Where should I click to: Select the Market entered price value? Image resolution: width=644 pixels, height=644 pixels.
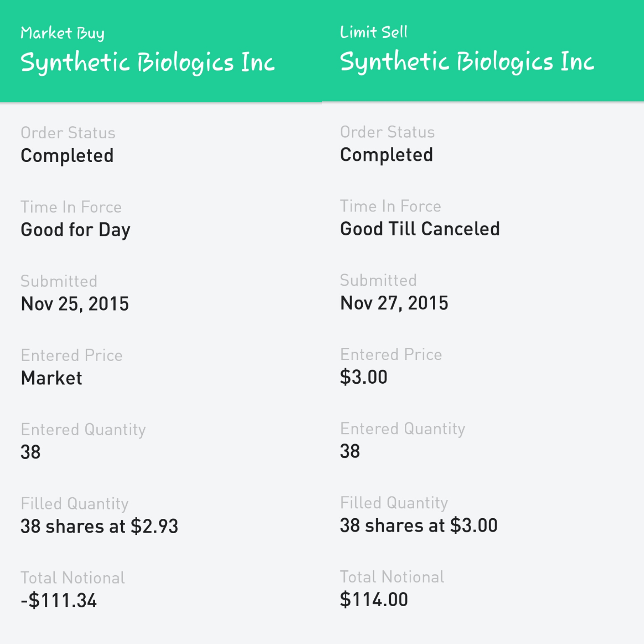51,378
